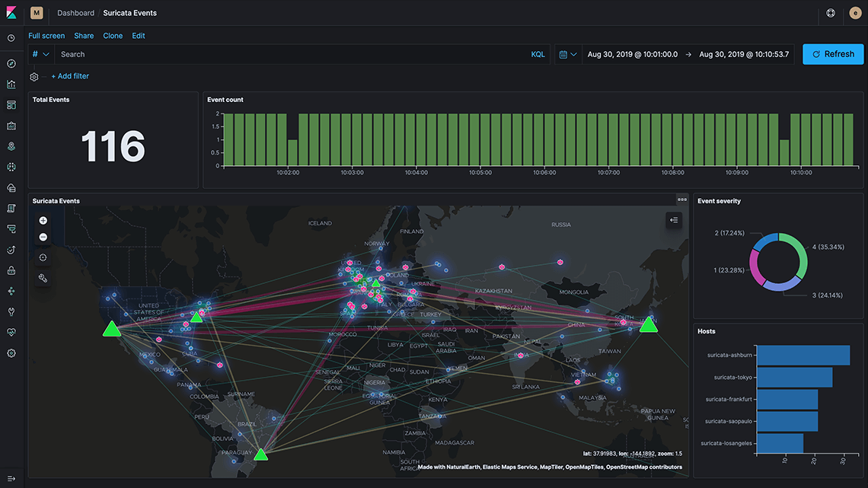Open Machine Learning icon in sidebar

tap(11, 167)
